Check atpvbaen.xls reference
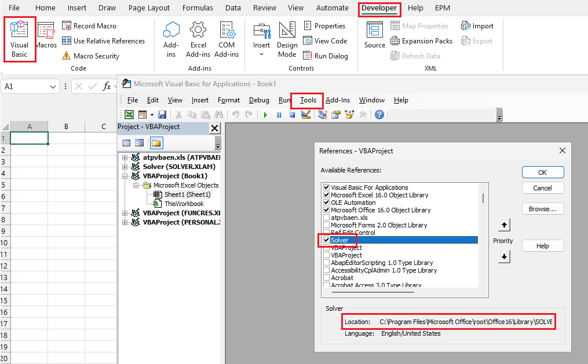The height and width of the screenshot is (364, 588). click(326, 217)
